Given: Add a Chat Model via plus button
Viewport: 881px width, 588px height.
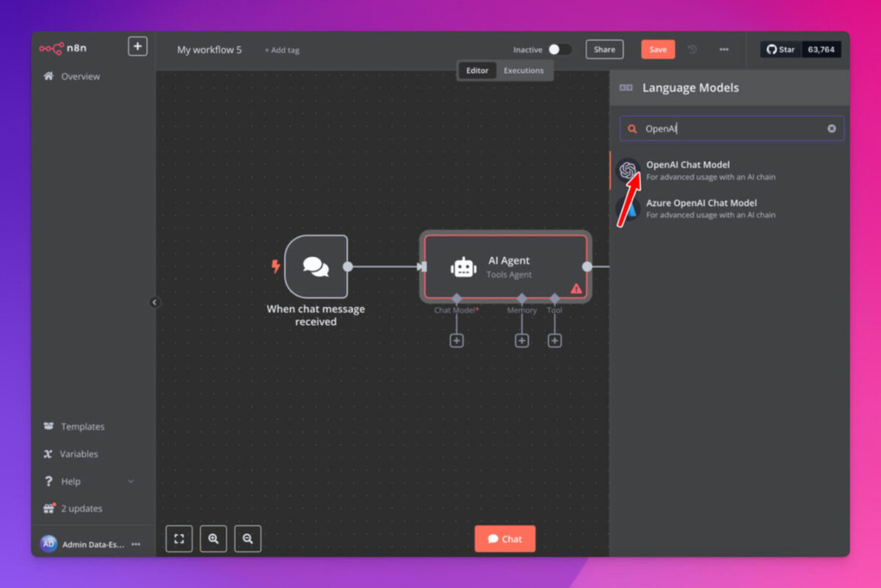Looking at the screenshot, I should click(457, 341).
